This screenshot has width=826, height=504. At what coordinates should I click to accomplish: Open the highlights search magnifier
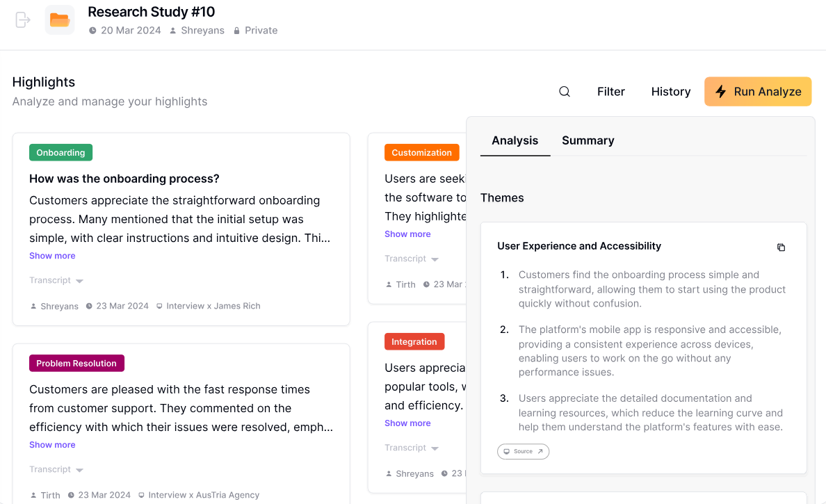(564, 92)
